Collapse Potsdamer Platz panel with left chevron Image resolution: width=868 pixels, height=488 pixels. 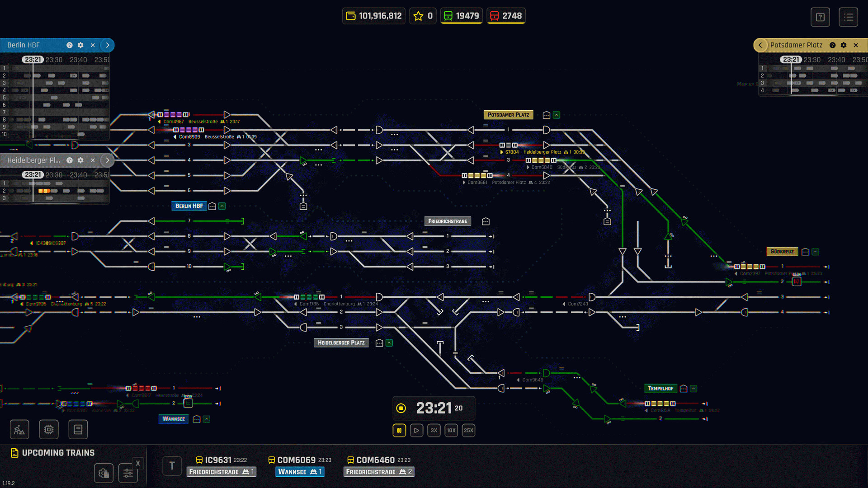coord(760,45)
